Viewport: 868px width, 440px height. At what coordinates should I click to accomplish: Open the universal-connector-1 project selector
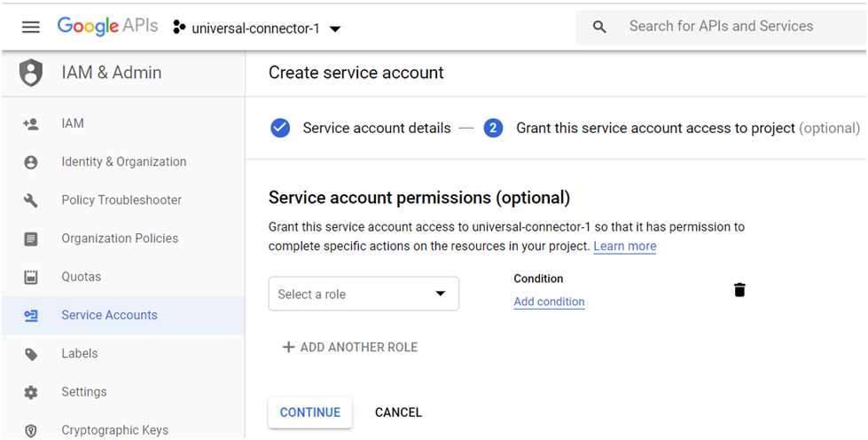pos(257,28)
